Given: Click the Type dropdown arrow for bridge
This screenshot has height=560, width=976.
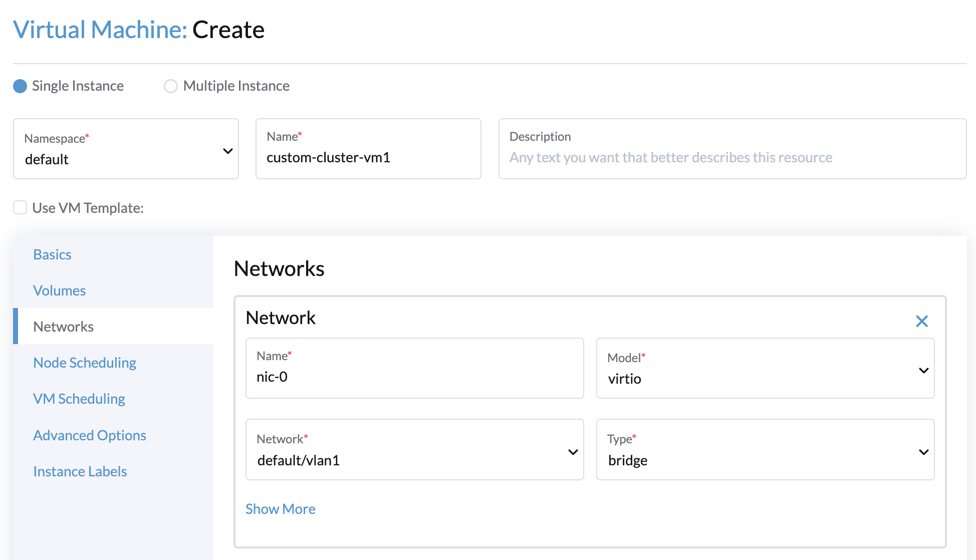Looking at the screenshot, I should [924, 450].
